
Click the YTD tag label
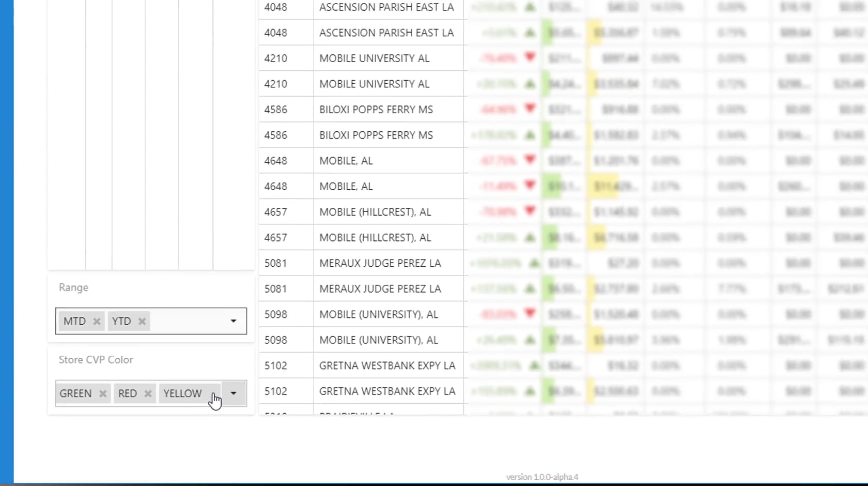pyautogui.click(x=121, y=322)
